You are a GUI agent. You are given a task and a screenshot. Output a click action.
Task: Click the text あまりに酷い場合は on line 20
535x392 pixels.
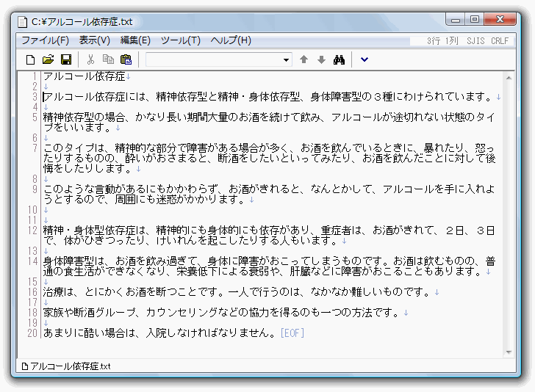click(x=90, y=333)
